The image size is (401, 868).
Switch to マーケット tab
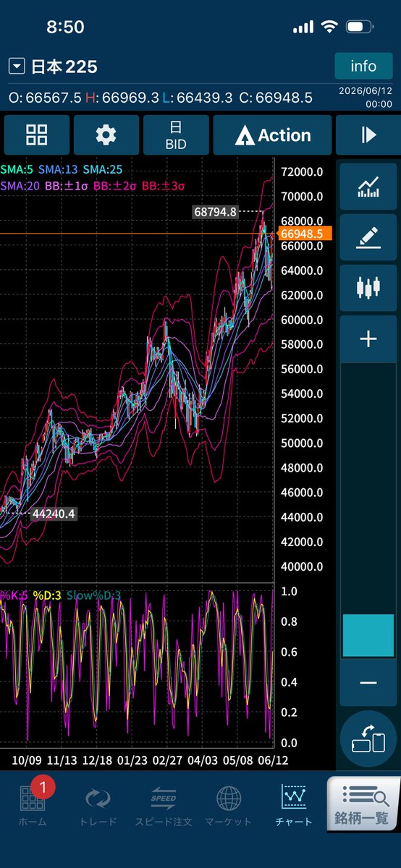[229, 807]
